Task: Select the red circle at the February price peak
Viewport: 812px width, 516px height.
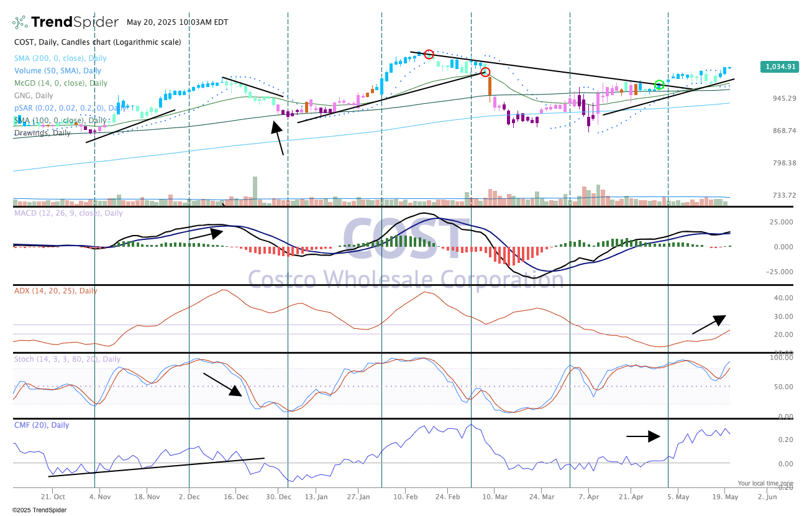Action: (x=429, y=54)
